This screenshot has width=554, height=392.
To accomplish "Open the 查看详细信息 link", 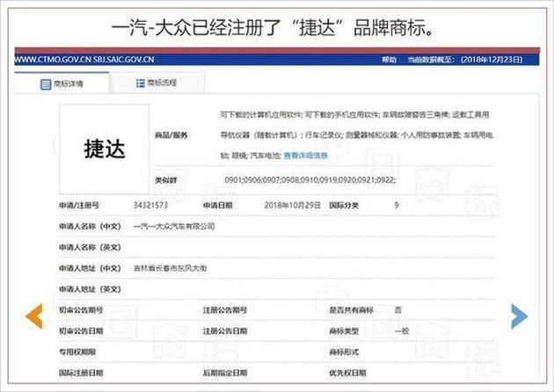I will 306,156.
